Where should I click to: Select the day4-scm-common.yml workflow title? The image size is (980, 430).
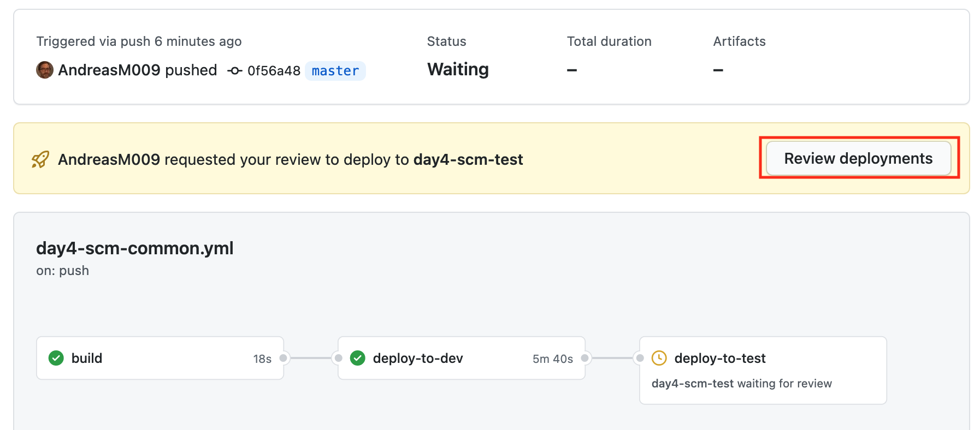click(135, 248)
